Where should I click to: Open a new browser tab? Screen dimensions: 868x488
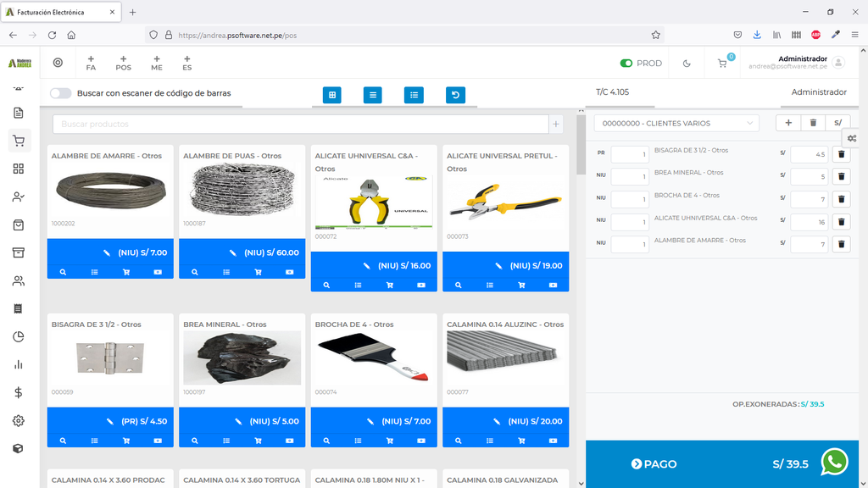(133, 12)
